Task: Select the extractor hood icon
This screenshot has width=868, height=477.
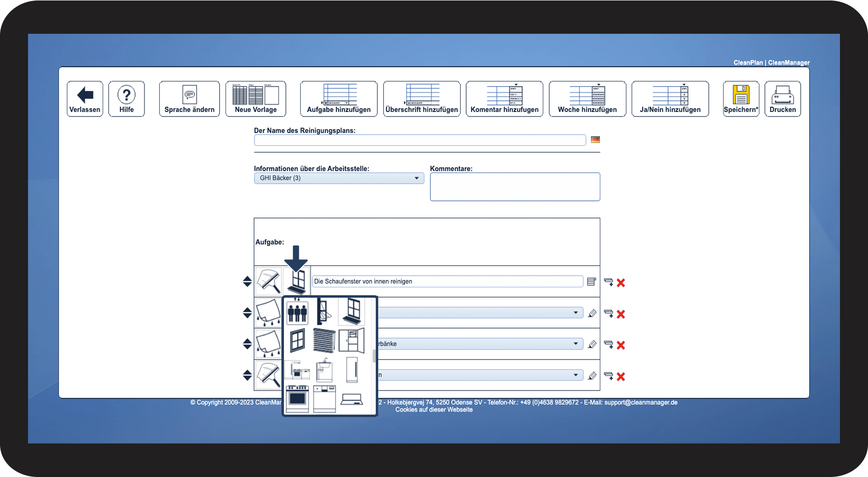Action: [x=352, y=398]
